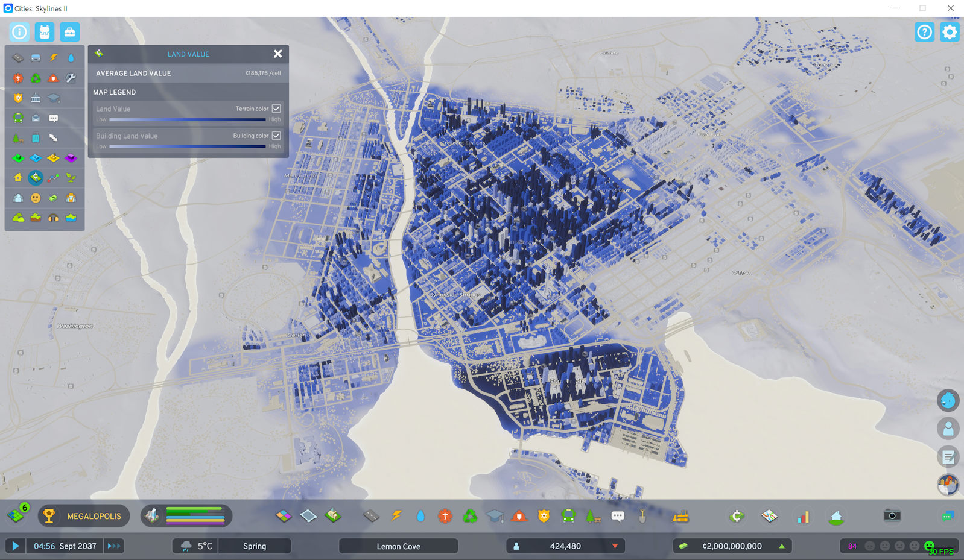Open the money panel showing ¢2,000,000,000
The width and height of the screenshot is (964, 560).
coord(732,546)
